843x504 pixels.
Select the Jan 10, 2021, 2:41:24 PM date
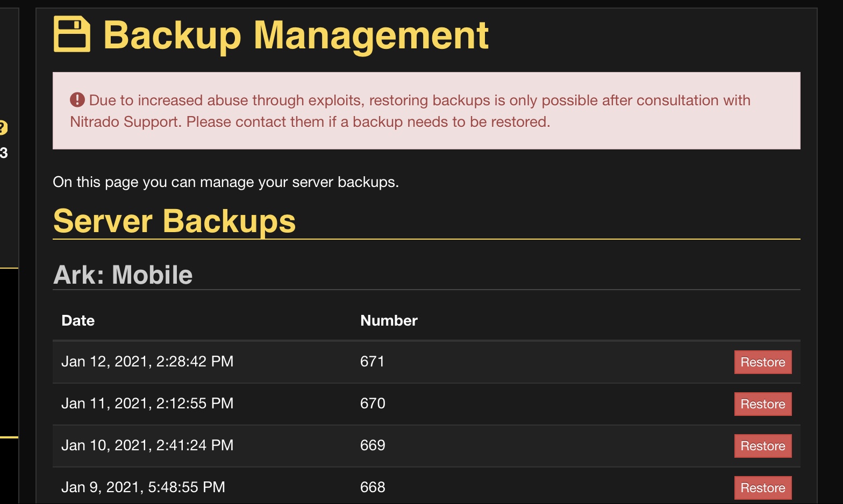(147, 445)
